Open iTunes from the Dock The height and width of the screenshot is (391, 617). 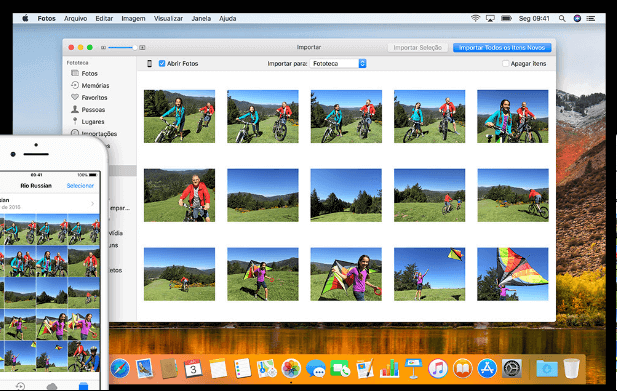coord(438,369)
